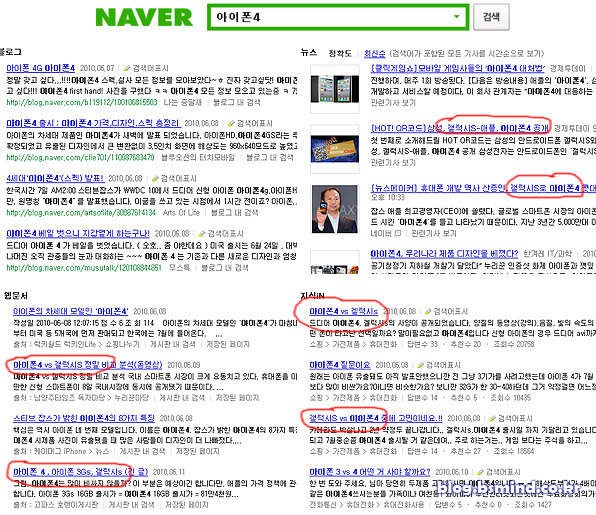The width and height of the screenshot is (596, 515).
Task: Sort news by 최신순 tab
Action: tap(375, 54)
